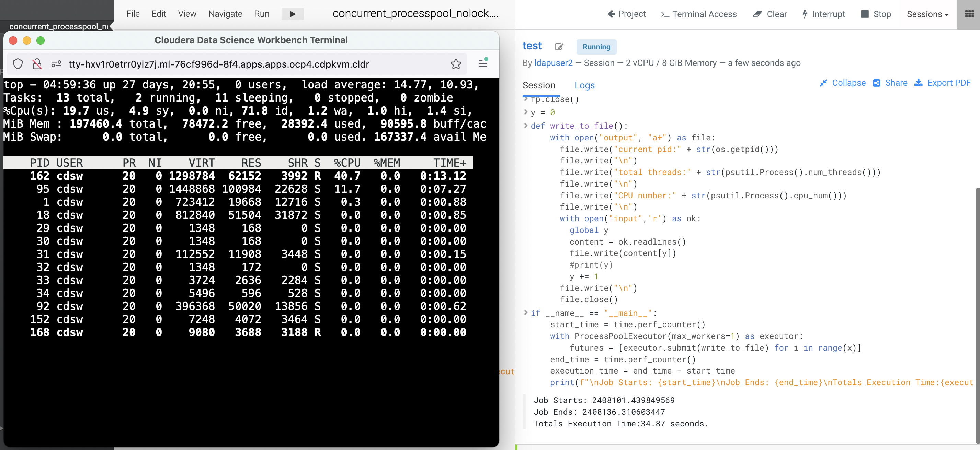980x450 pixels.
Task: Collapse the if __name__ code block
Action: point(526,312)
